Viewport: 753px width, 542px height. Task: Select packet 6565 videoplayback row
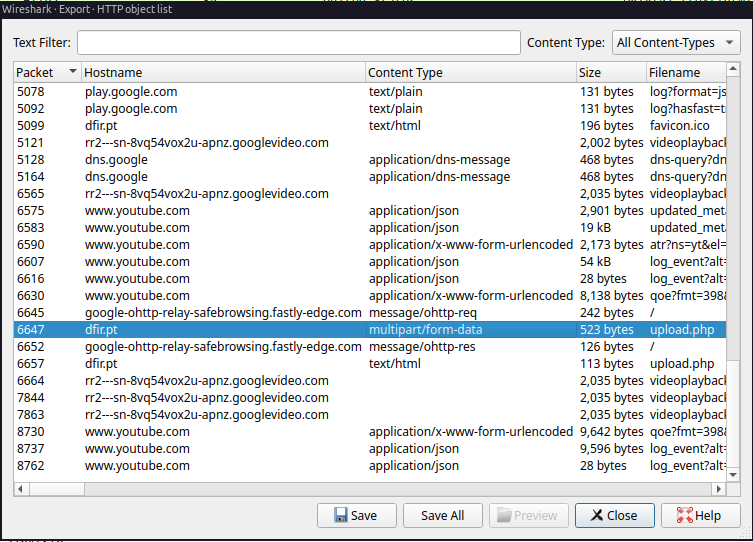[370, 194]
